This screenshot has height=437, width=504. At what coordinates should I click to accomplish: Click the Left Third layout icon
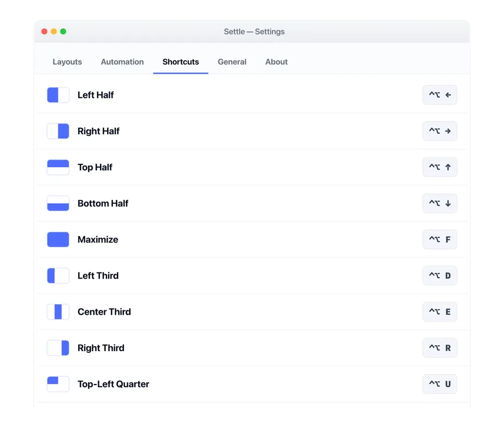click(x=58, y=275)
